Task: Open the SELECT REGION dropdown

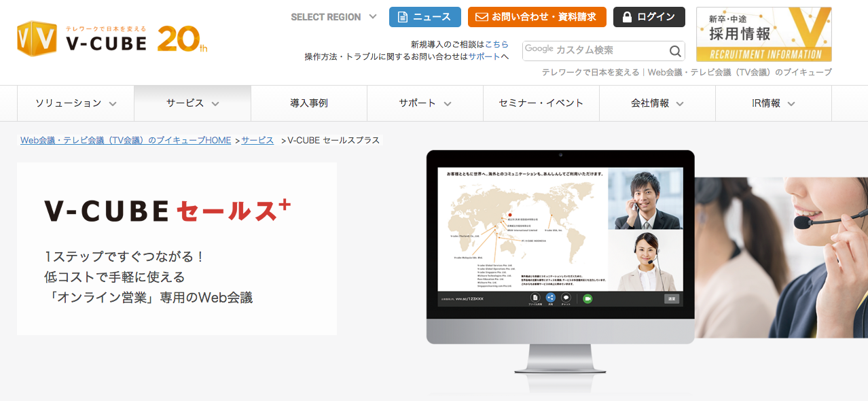Action: 333,17
